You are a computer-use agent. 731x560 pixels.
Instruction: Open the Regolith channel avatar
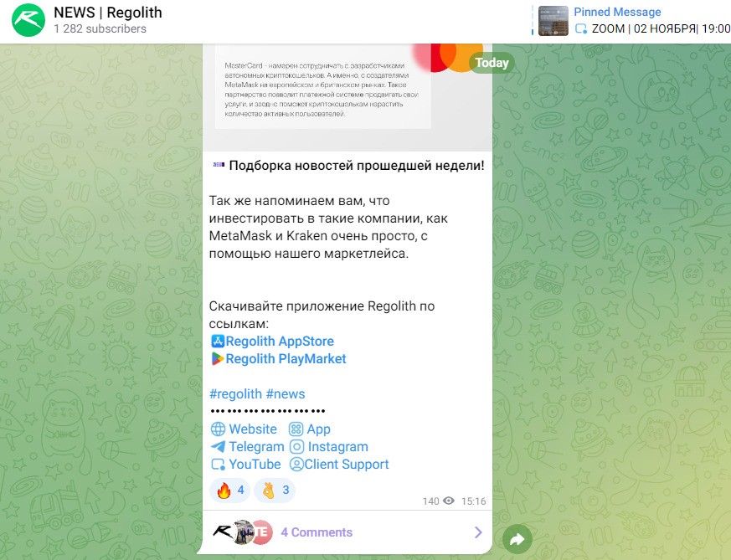pos(28,20)
